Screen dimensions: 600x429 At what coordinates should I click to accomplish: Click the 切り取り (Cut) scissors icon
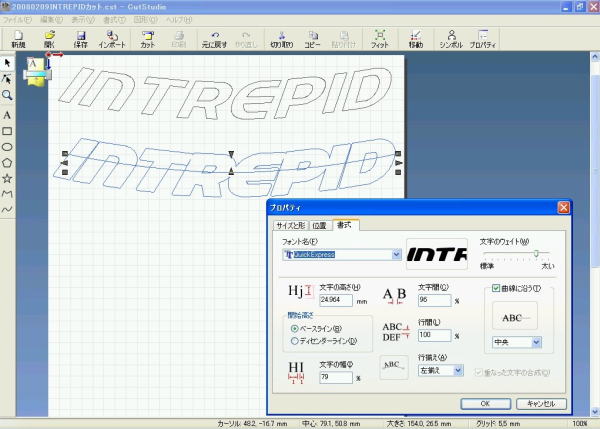282,39
